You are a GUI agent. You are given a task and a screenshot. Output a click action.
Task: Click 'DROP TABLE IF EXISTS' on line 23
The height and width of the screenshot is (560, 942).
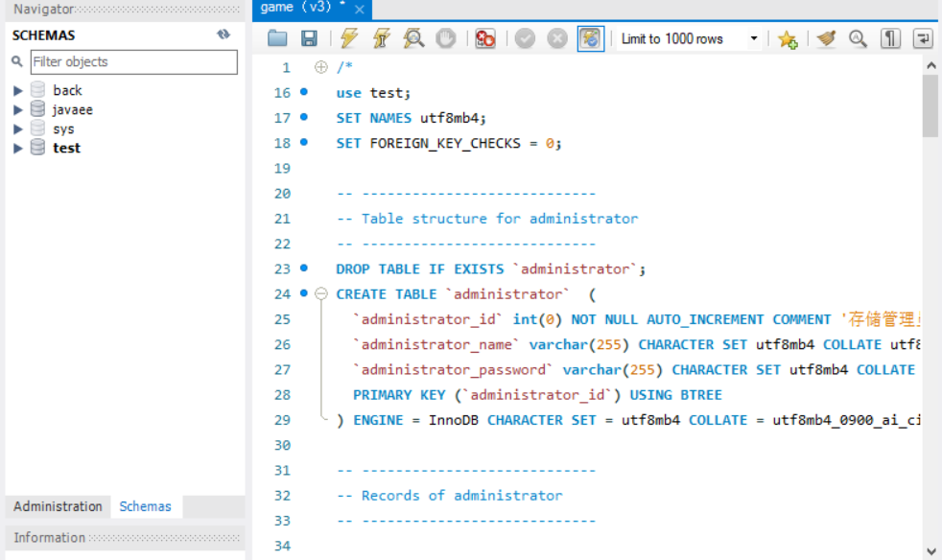click(419, 269)
